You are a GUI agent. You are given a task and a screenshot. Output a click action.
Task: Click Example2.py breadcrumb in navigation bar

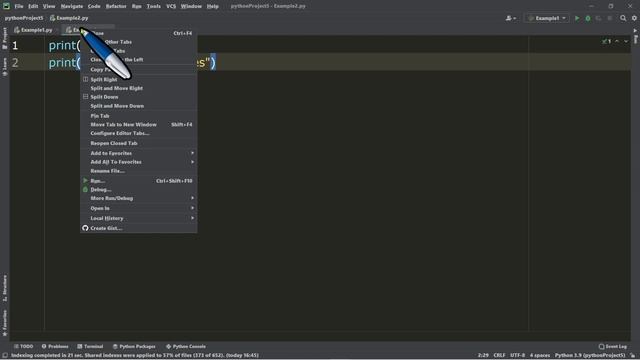[x=69, y=18]
